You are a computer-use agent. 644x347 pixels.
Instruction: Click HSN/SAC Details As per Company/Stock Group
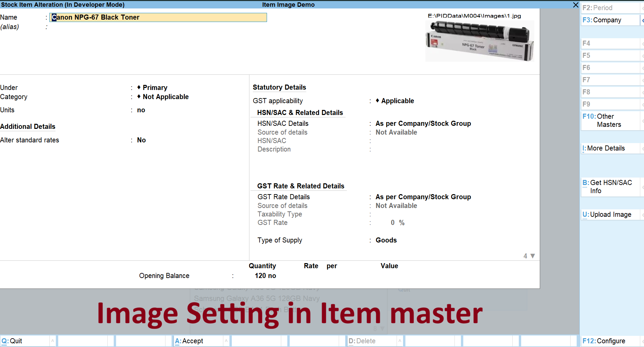(x=423, y=123)
